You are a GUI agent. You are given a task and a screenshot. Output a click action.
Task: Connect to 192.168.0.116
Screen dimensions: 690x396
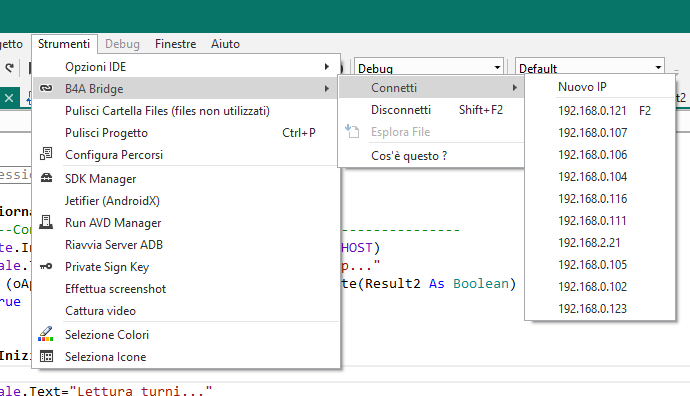click(600, 198)
